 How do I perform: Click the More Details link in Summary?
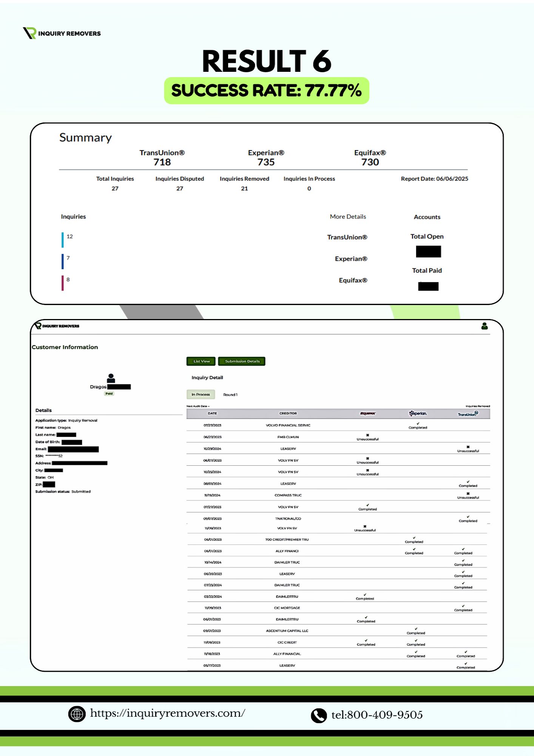click(348, 217)
